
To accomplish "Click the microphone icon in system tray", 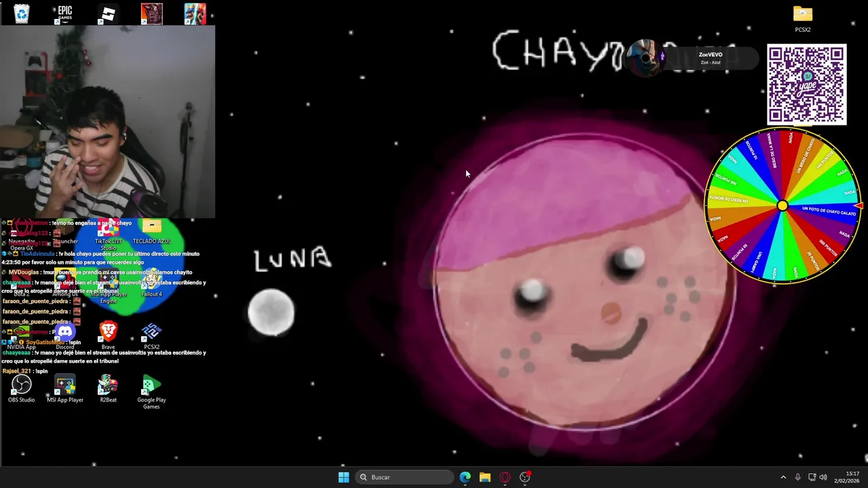I will tap(797, 477).
